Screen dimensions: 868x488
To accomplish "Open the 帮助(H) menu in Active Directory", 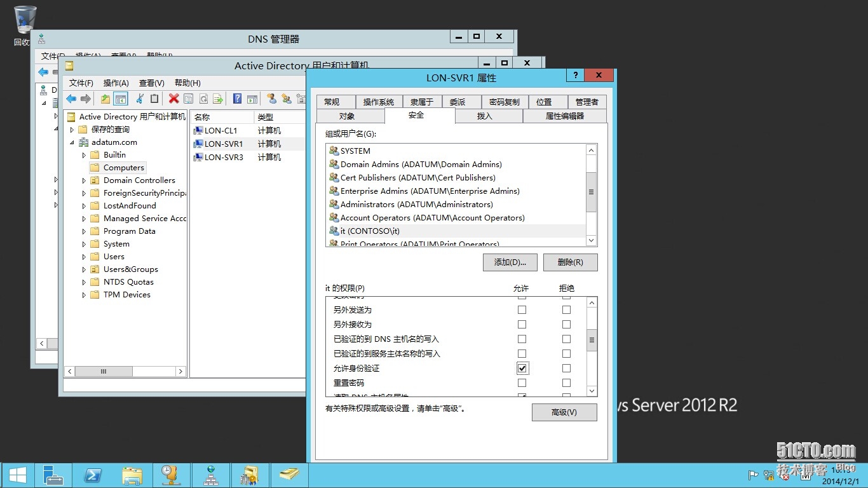I will 187,83.
